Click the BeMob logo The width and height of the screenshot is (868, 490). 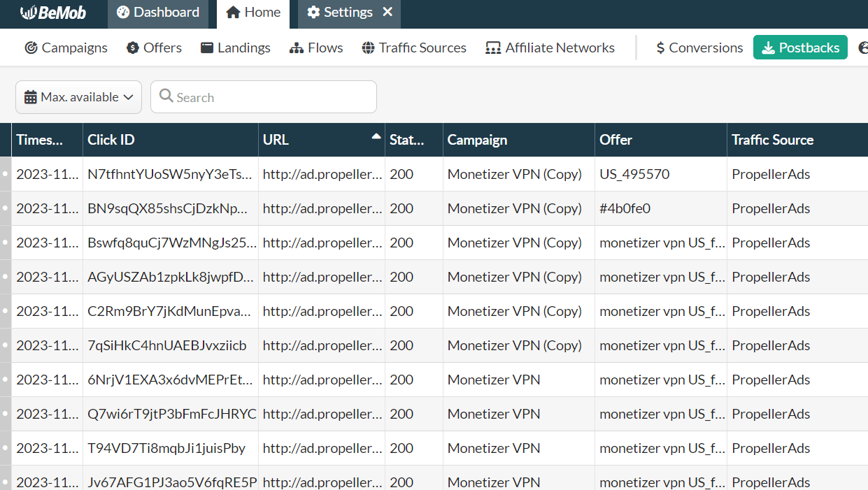pyautogui.click(x=53, y=13)
